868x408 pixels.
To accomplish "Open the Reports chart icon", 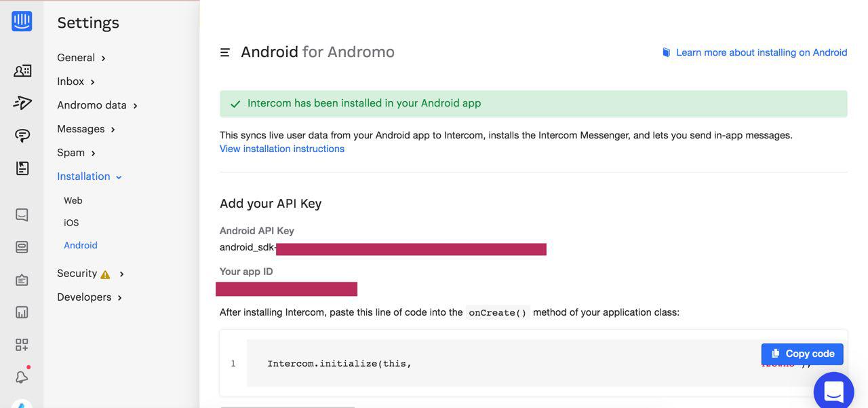I will 22,312.
